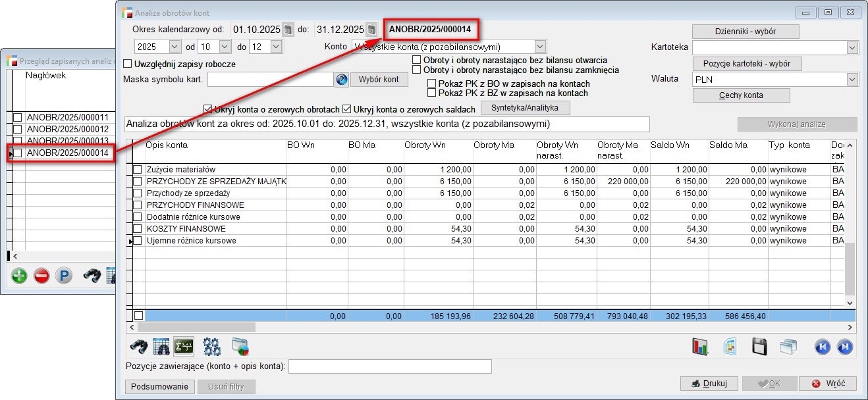Viewport: 868px width, 400px height.
Task: Enable Uwzględnij zapisy robocze checkbox
Action: [x=128, y=64]
